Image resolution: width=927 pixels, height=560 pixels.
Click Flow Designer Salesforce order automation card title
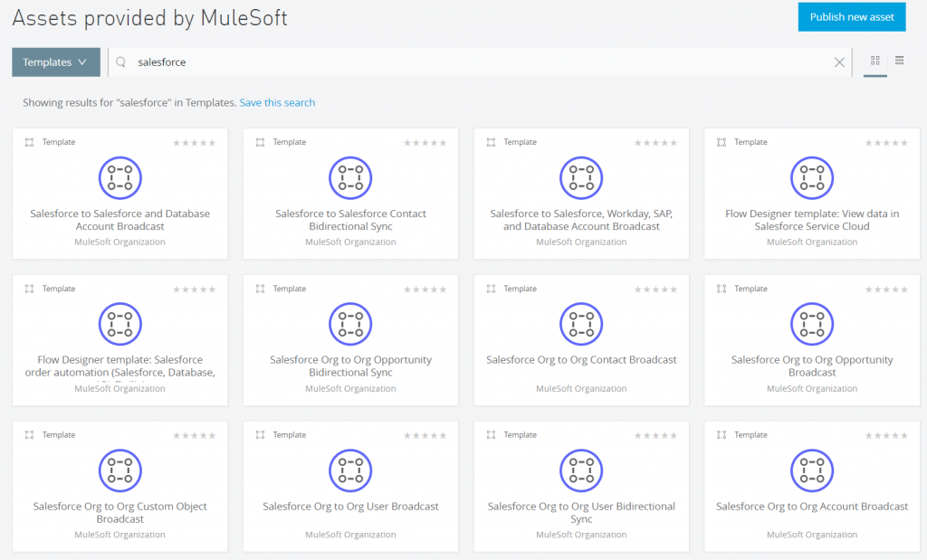(x=119, y=365)
